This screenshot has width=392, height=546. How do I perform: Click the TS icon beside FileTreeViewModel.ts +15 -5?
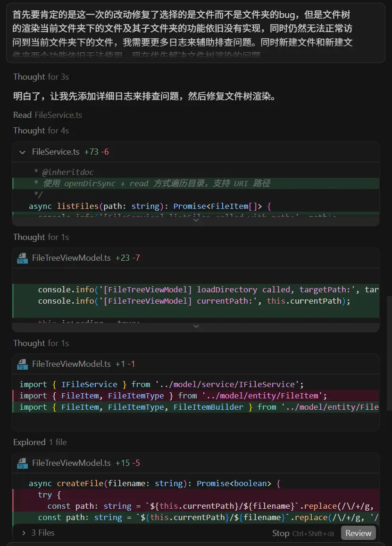23,463
